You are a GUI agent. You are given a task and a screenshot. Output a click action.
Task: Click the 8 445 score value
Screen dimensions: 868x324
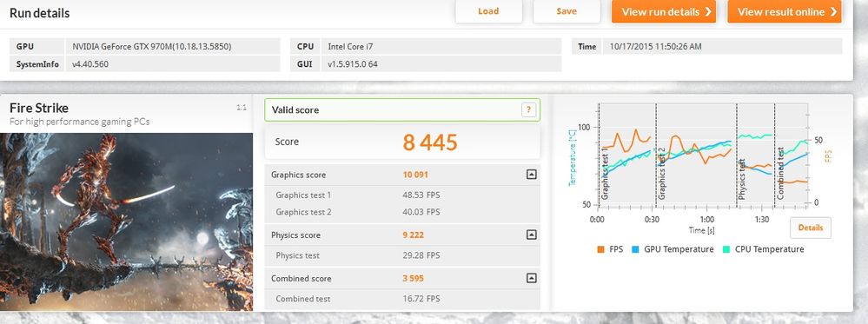pos(430,142)
